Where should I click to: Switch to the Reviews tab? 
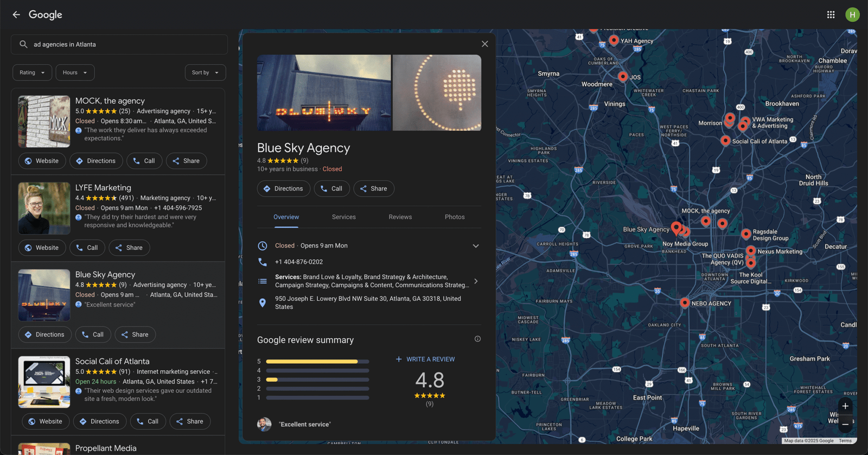point(400,217)
